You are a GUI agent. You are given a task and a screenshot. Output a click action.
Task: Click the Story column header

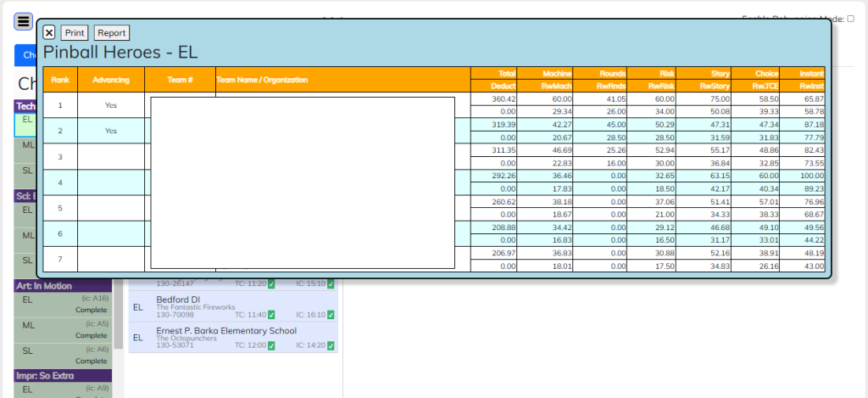[x=704, y=73]
